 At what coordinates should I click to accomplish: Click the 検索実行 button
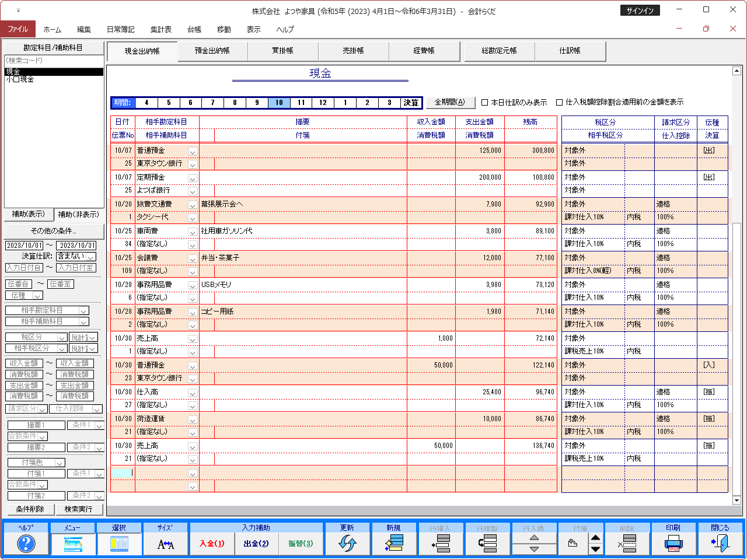click(79, 509)
